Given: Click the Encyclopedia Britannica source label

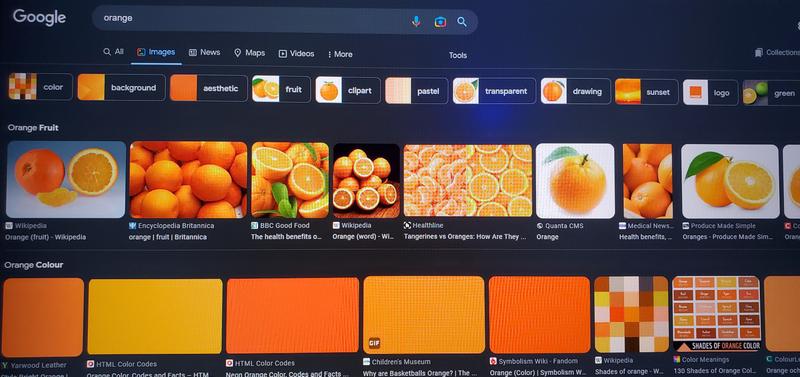Looking at the screenshot, I should tap(172, 225).
